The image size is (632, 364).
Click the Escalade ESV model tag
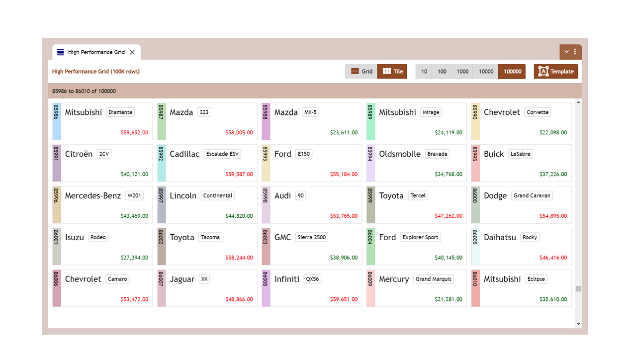[222, 154]
